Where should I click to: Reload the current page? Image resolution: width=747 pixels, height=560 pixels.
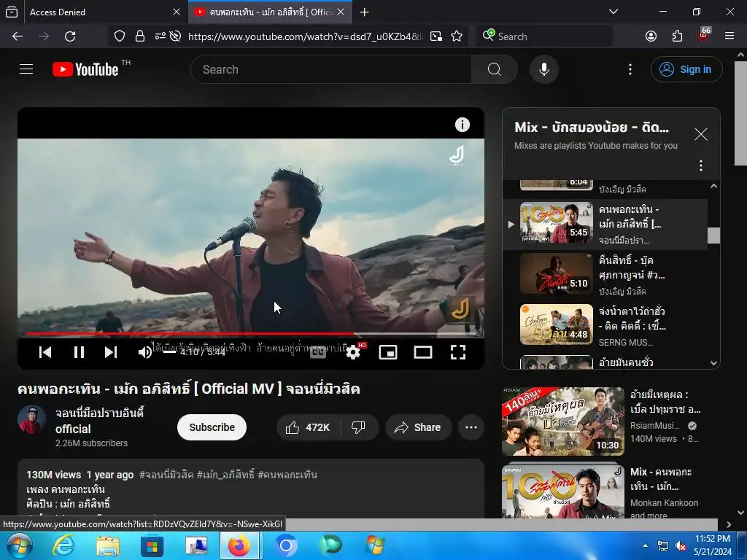[x=70, y=36]
